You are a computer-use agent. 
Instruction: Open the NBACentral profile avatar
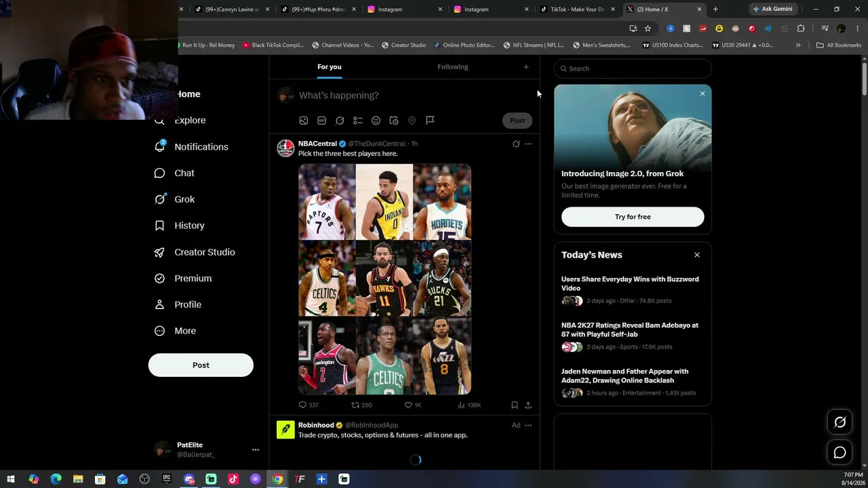(x=285, y=148)
